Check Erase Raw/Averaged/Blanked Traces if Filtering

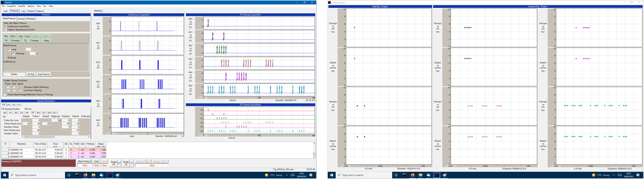[4, 94]
